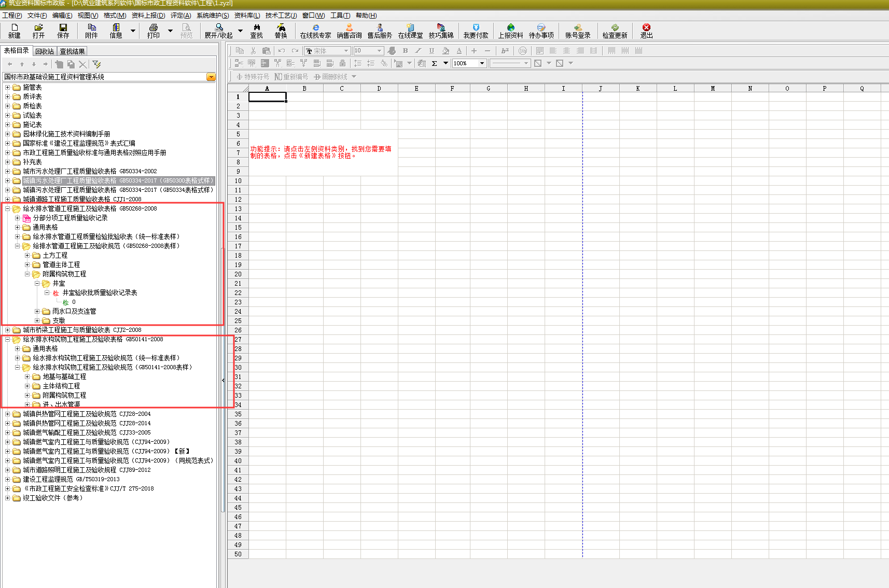The width and height of the screenshot is (889, 588).
Task: Switch to the 回收站 tab
Action: coord(45,51)
